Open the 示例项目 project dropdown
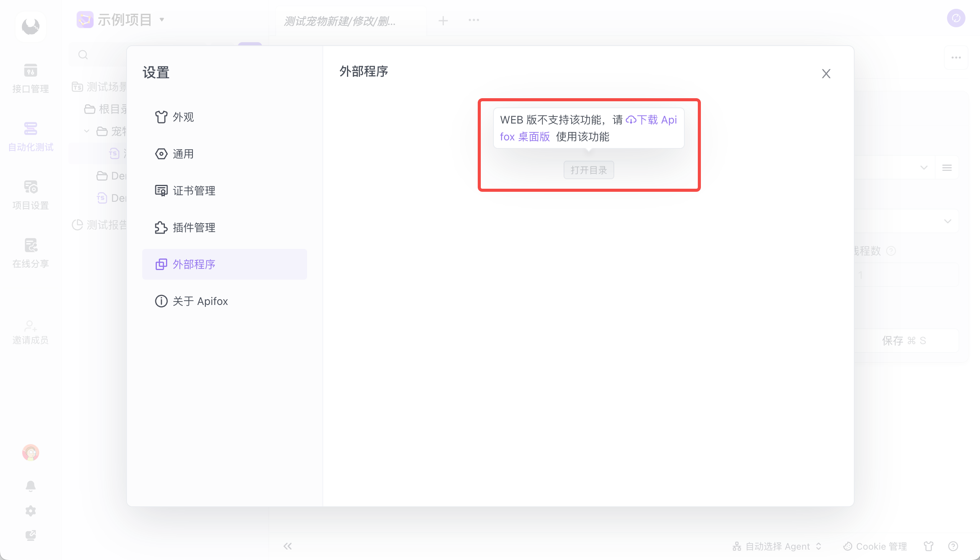Image resolution: width=980 pixels, height=560 pixels. pos(125,20)
